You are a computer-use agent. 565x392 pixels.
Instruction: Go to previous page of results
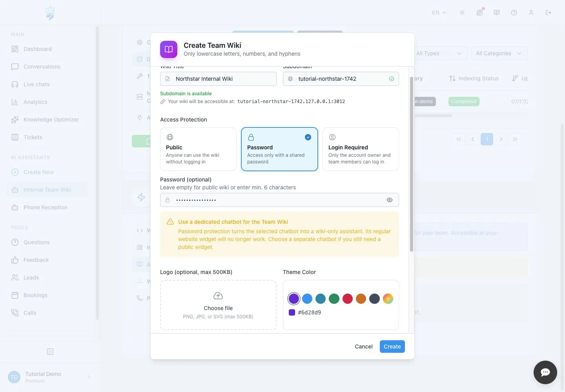pyautogui.click(x=473, y=139)
